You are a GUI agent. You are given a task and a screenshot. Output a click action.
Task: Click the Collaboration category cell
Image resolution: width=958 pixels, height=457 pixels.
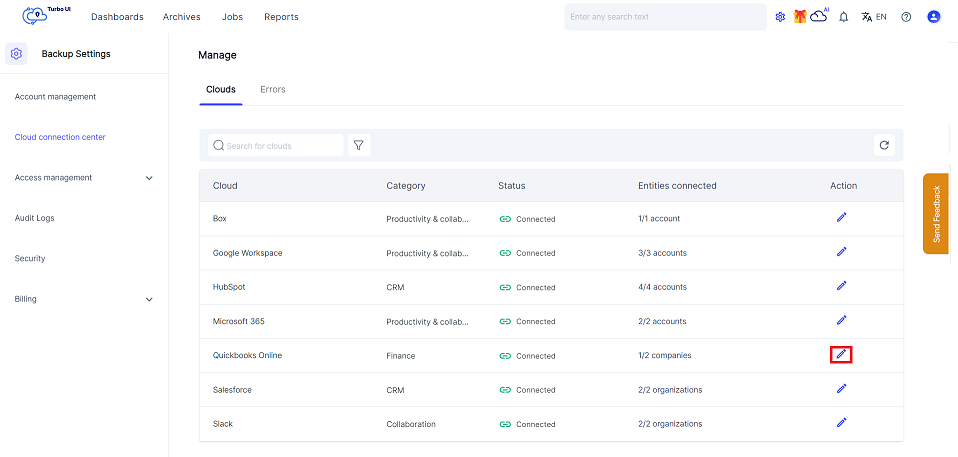411,424
